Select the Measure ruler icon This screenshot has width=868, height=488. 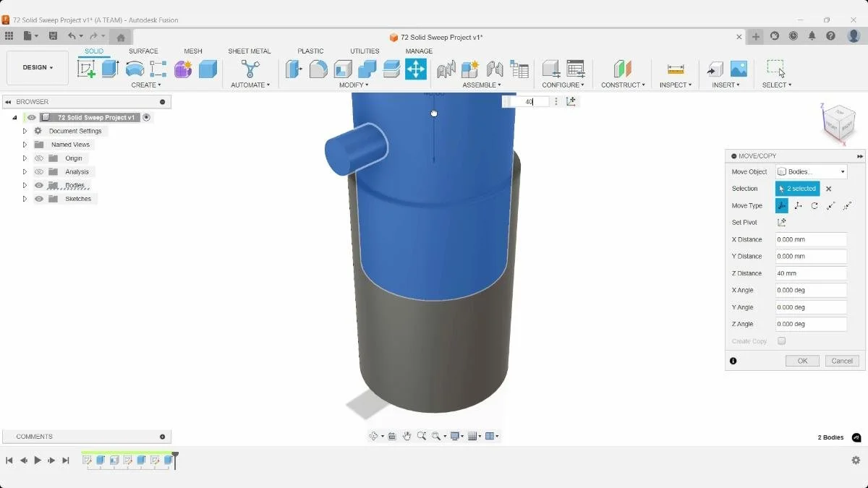click(676, 69)
